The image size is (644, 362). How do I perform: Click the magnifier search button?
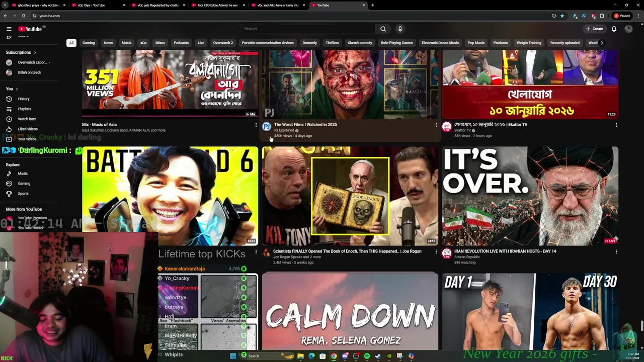(383, 29)
